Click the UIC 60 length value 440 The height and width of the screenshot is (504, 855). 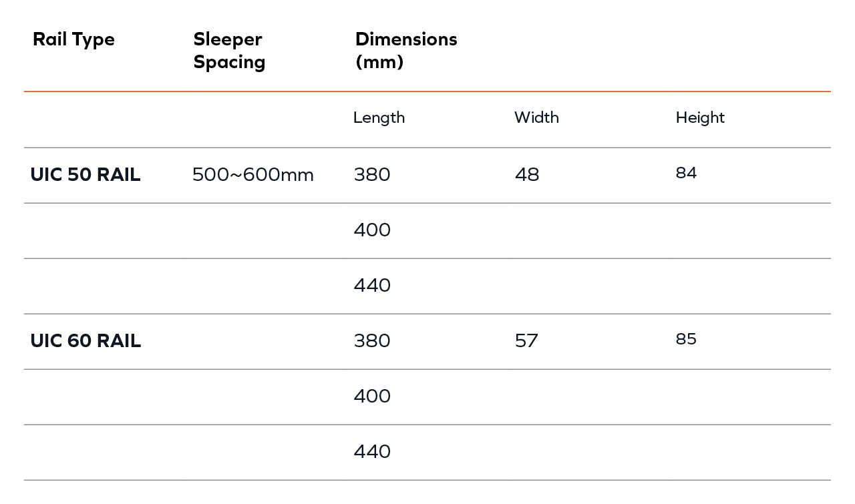tap(372, 452)
